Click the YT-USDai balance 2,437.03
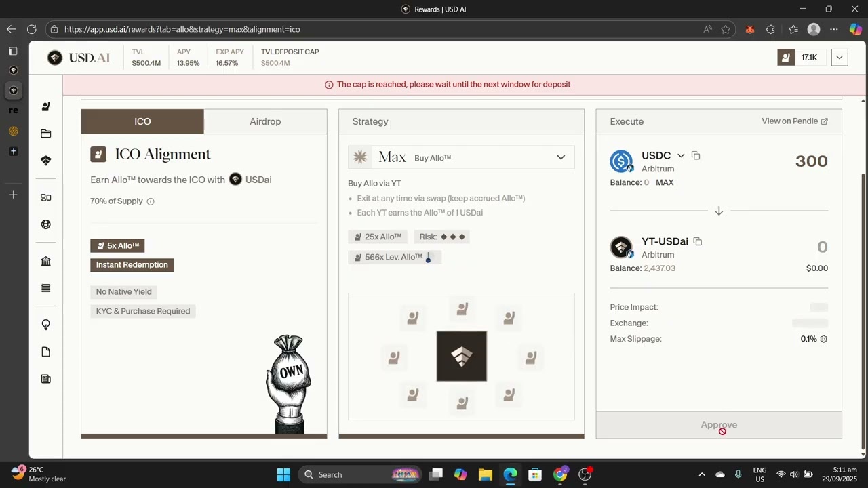 tap(659, 268)
